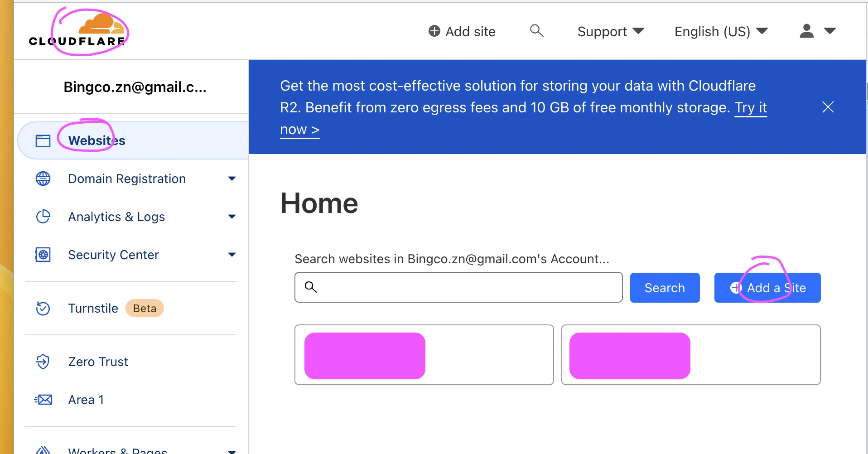Viewport: 868px width, 454px height.
Task: Open Domain Registration menu item
Action: click(127, 179)
